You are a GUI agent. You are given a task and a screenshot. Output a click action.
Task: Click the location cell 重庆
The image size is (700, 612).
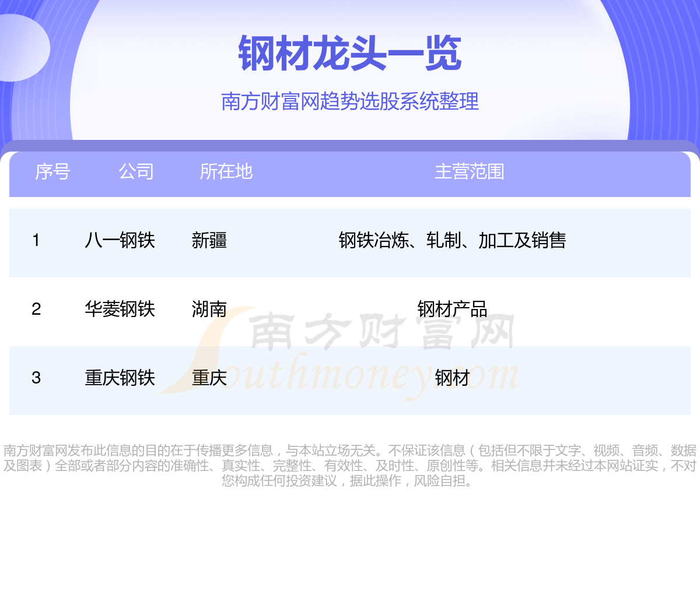[x=209, y=378]
